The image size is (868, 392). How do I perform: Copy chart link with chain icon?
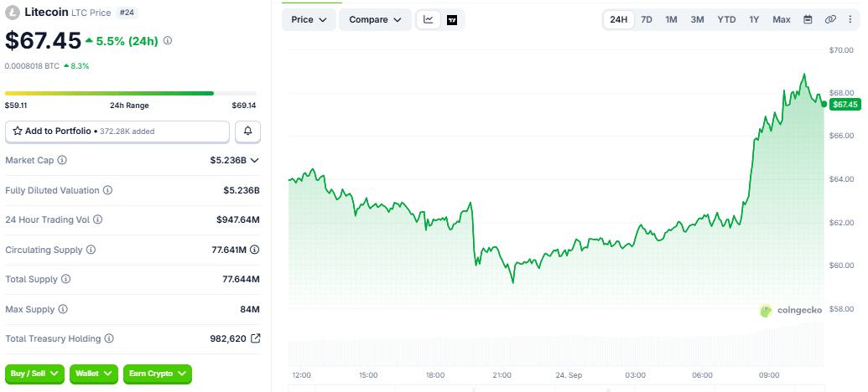829,20
